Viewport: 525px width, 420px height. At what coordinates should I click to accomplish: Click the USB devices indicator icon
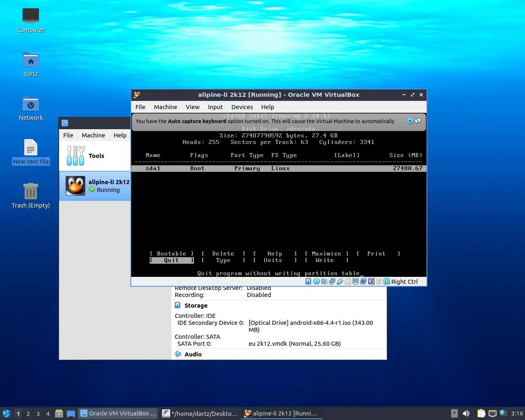coord(340,281)
